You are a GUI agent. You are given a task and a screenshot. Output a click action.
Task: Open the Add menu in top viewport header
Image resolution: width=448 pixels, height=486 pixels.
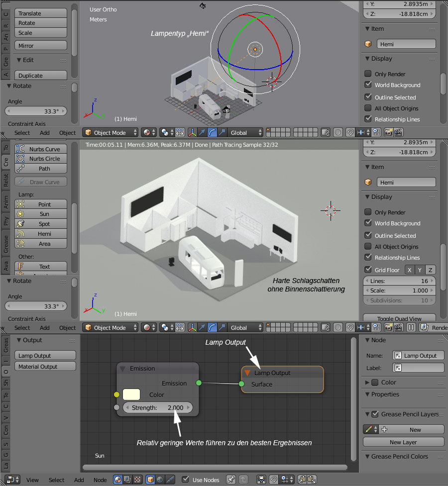pos(45,133)
